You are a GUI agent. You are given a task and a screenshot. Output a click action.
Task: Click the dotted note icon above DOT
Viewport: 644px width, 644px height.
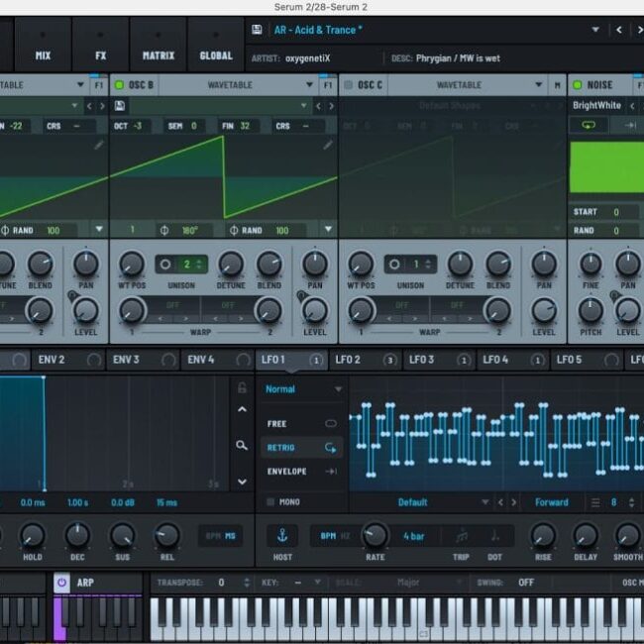(495, 536)
